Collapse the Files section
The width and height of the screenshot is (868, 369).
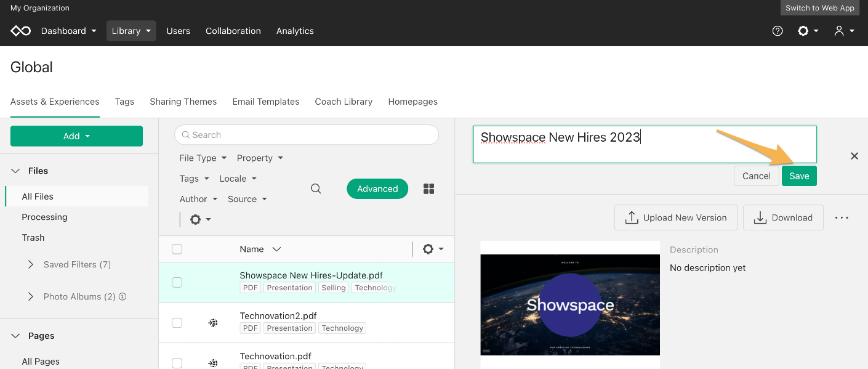(15, 171)
